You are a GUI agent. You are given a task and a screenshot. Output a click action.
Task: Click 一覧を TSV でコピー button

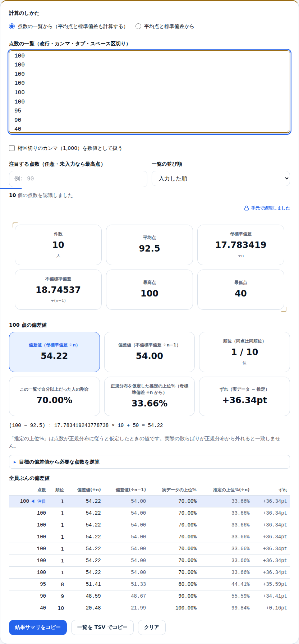(x=102, y=627)
